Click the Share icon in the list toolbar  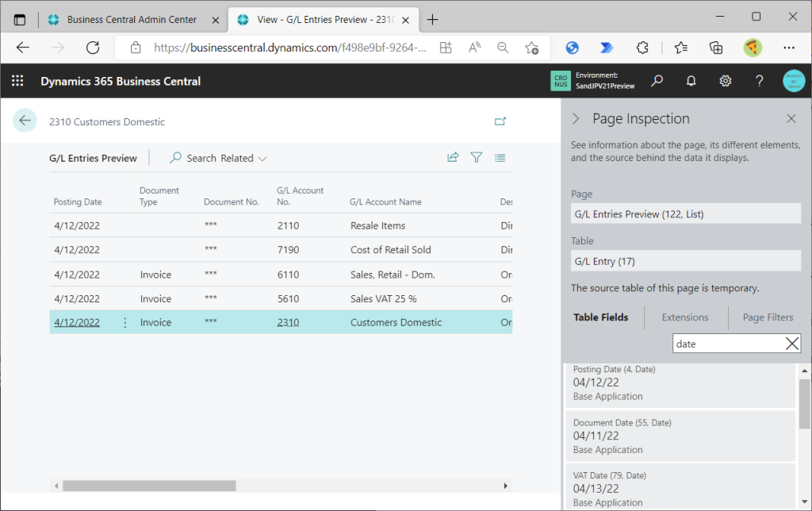(453, 158)
